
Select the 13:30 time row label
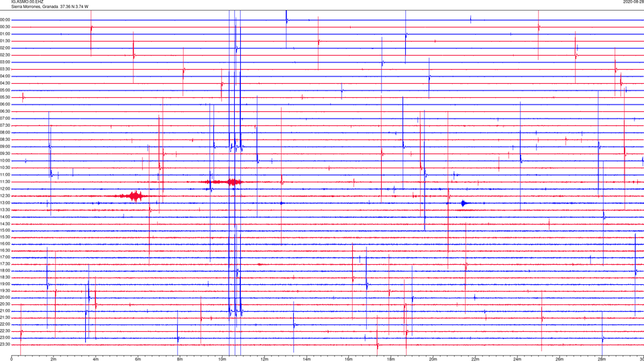click(x=5, y=210)
